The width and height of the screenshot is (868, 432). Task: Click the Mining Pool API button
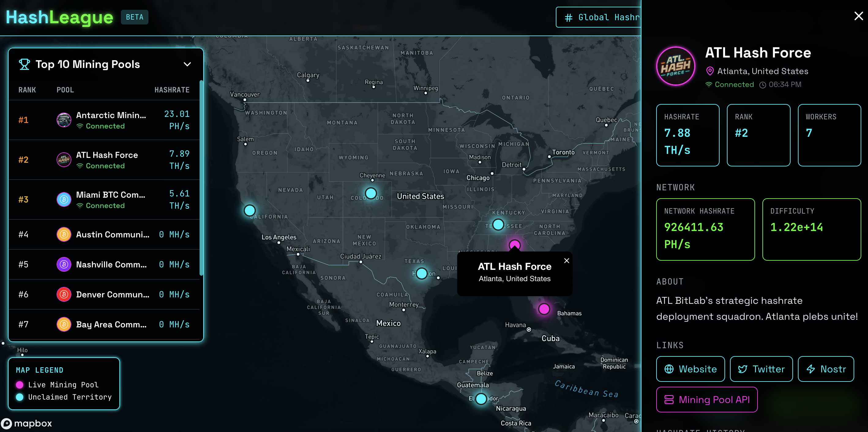tap(707, 400)
